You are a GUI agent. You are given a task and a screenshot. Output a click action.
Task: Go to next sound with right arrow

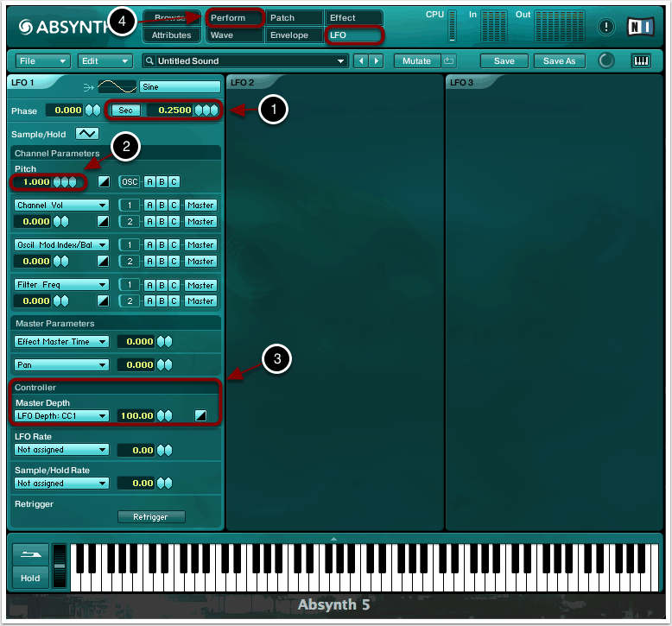click(376, 60)
